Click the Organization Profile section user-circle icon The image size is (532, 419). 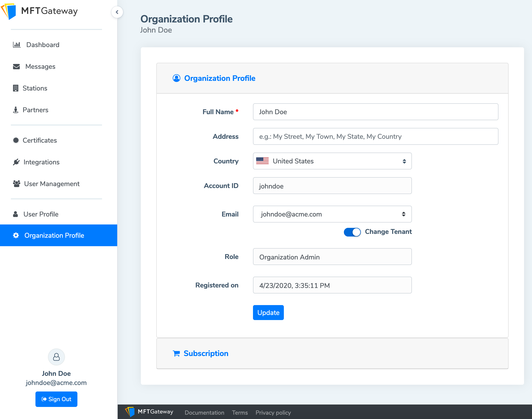coord(177,78)
